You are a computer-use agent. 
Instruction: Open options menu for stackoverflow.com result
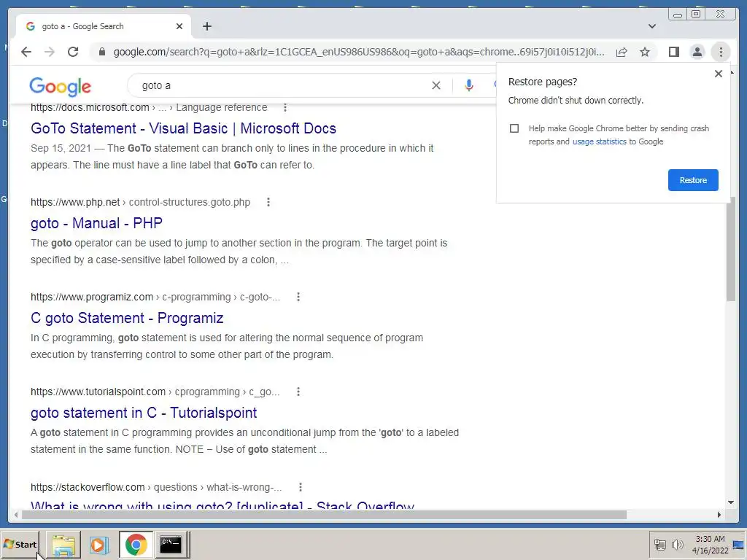tap(300, 487)
